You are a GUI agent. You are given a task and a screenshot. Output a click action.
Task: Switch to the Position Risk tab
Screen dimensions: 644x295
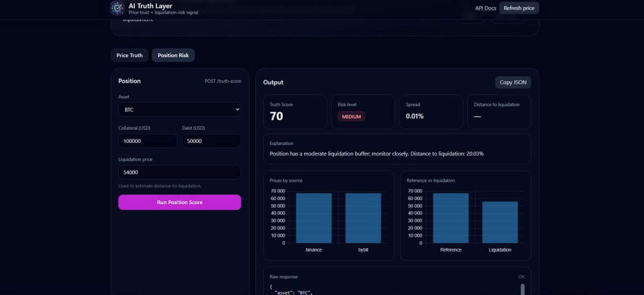click(x=173, y=55)
